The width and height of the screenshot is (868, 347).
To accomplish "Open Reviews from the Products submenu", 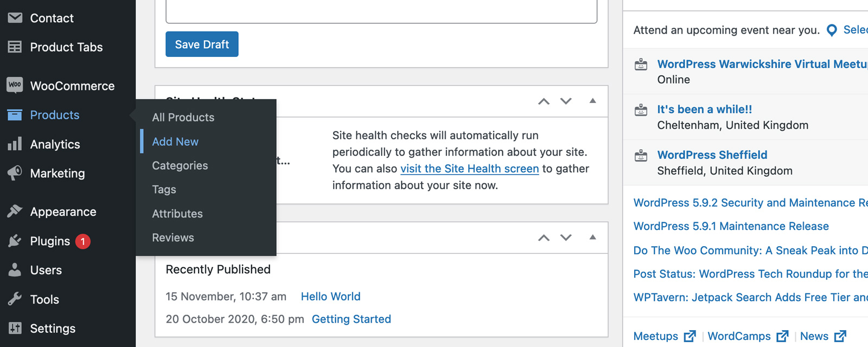I will (x=173, y=237).
